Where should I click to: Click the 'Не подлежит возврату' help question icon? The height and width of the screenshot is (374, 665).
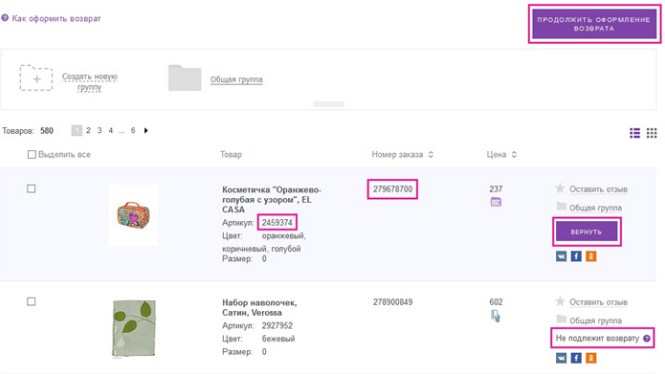point(646,338)
